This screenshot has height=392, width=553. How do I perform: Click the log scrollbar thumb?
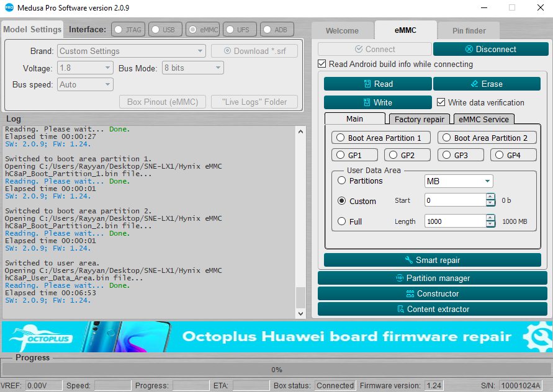[x=300, y=298]
